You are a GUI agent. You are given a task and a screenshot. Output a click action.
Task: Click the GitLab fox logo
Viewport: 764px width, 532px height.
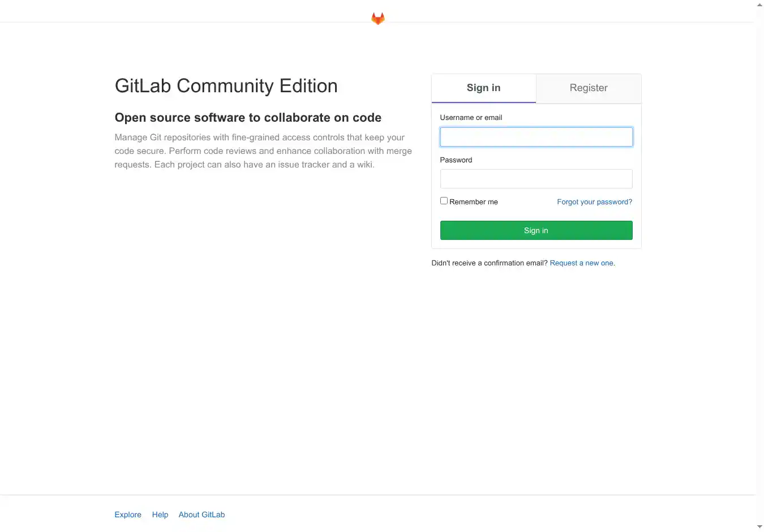[x=378, y=19]
